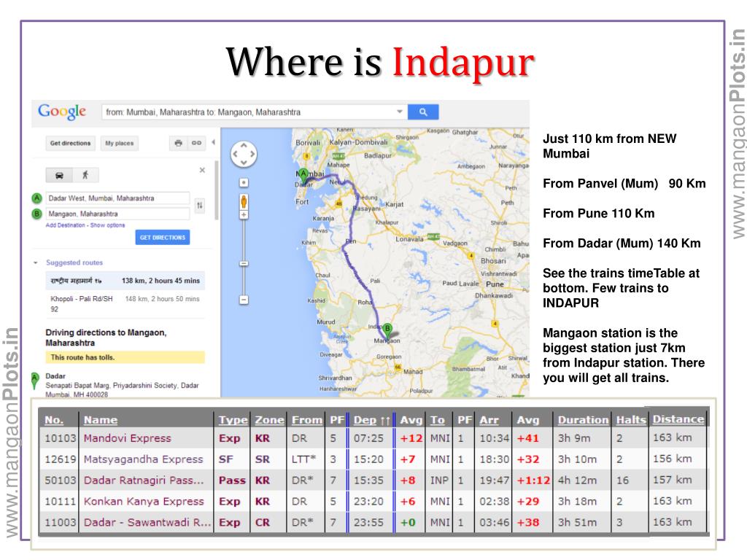Click the zoom in plus button

tap(244, 215)
